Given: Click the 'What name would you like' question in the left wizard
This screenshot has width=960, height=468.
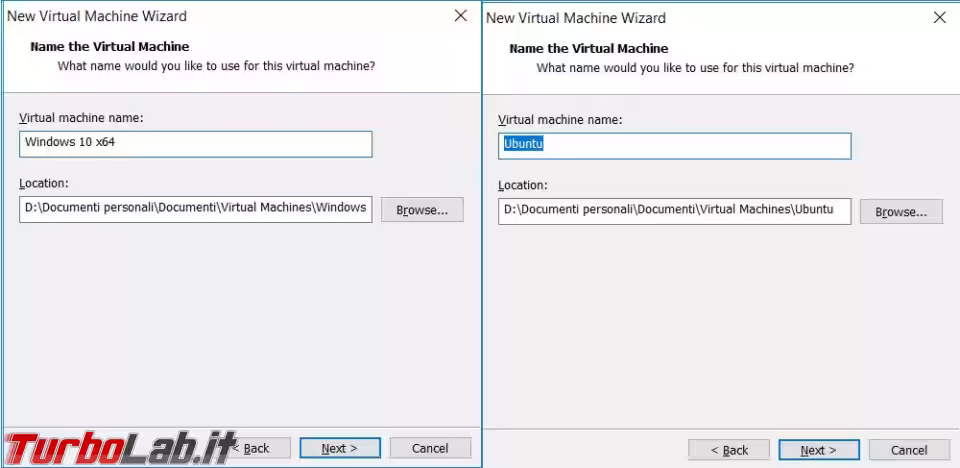Looking at the screenshot, I should tap(216, 66).
